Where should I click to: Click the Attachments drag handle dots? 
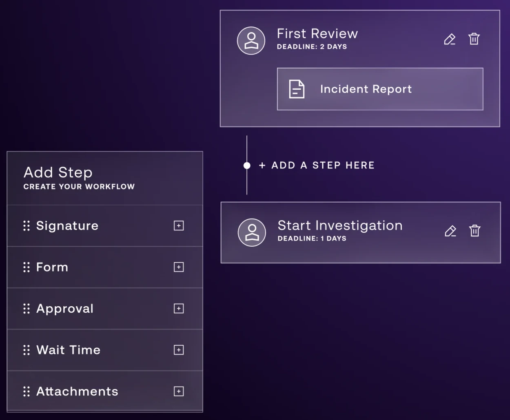27,391
